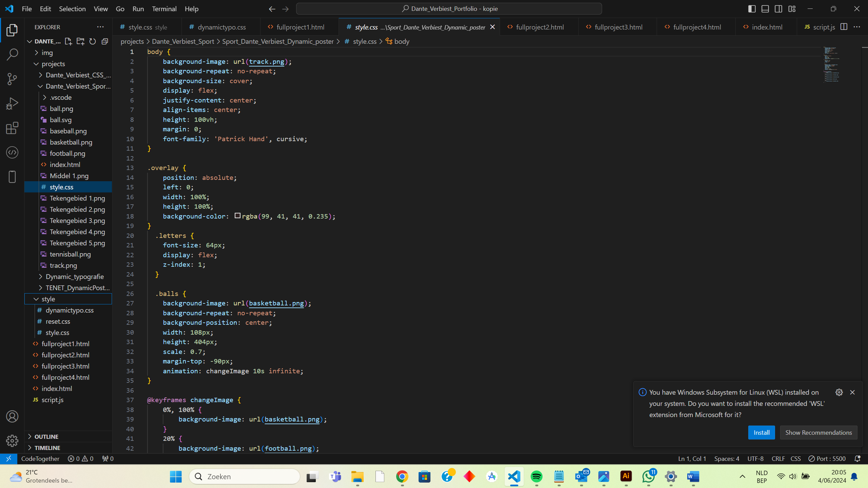
Task: Open the Customize Layout icon in title bar
Action: pyautogui.click(x=792, y=9)
